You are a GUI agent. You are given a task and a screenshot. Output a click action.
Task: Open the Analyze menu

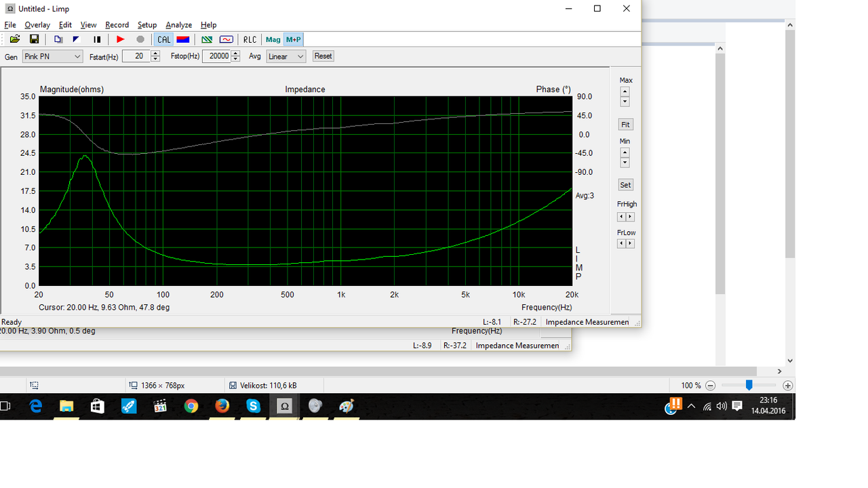(179, 25)
